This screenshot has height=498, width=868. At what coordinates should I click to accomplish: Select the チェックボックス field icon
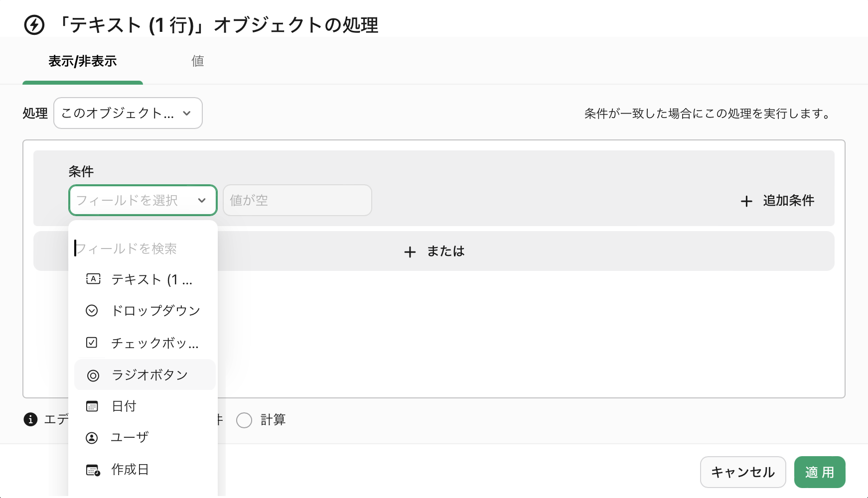(x=92, y=342)
